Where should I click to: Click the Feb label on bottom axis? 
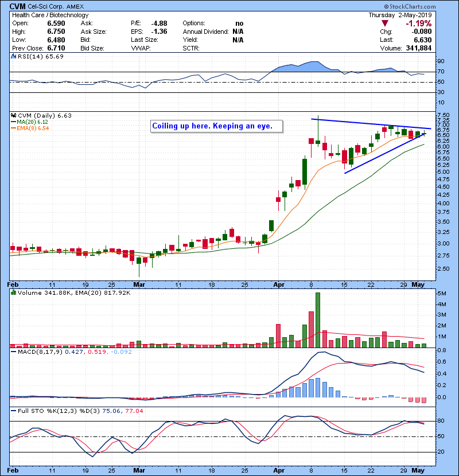coord(13,470)
